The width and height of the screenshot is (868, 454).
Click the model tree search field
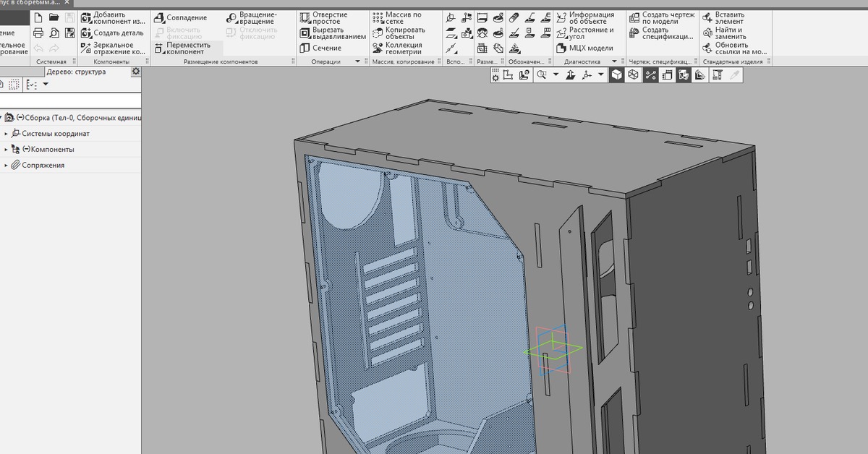70,101
